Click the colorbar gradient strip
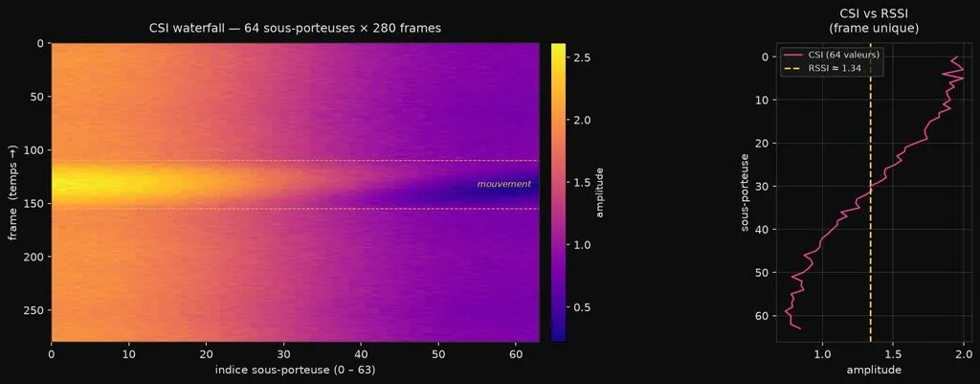This screenshot has width=980, height=384. pyautogui.click(x=558, y=192)
